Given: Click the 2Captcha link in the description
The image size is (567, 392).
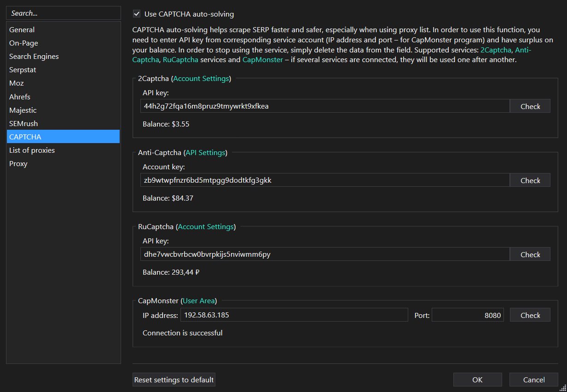Looking at the screenshot, I should (496, 50).
